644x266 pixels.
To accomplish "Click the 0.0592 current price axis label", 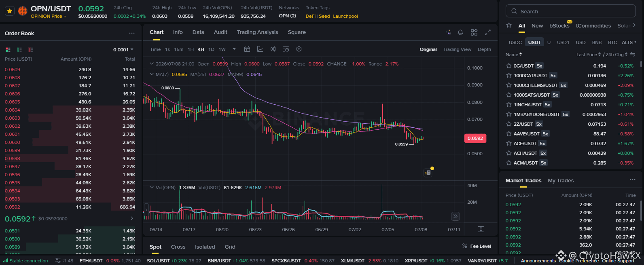I will coord(475,138).
